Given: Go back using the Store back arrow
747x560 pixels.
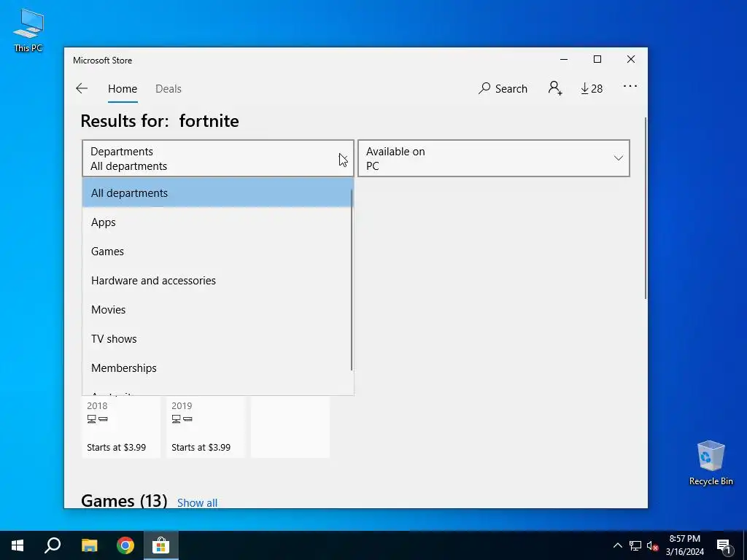Looking at the screenshot, I should coord(82,88).
